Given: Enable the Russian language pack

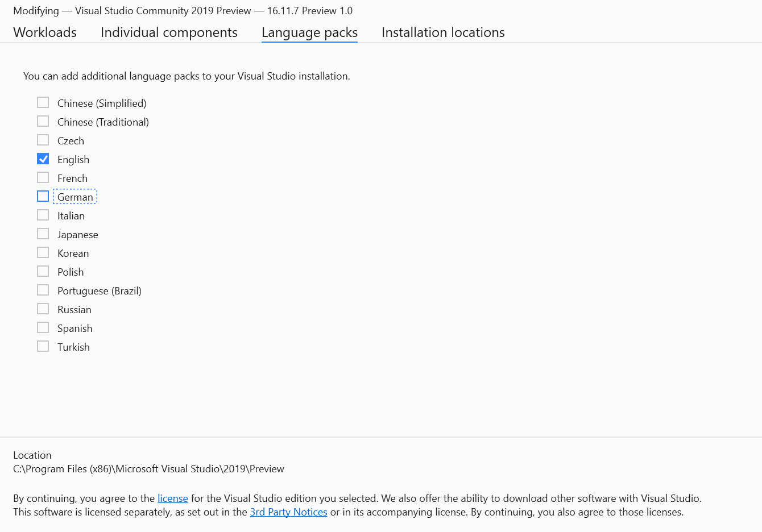Looking at the screenshot, I should tap(43, 309).
